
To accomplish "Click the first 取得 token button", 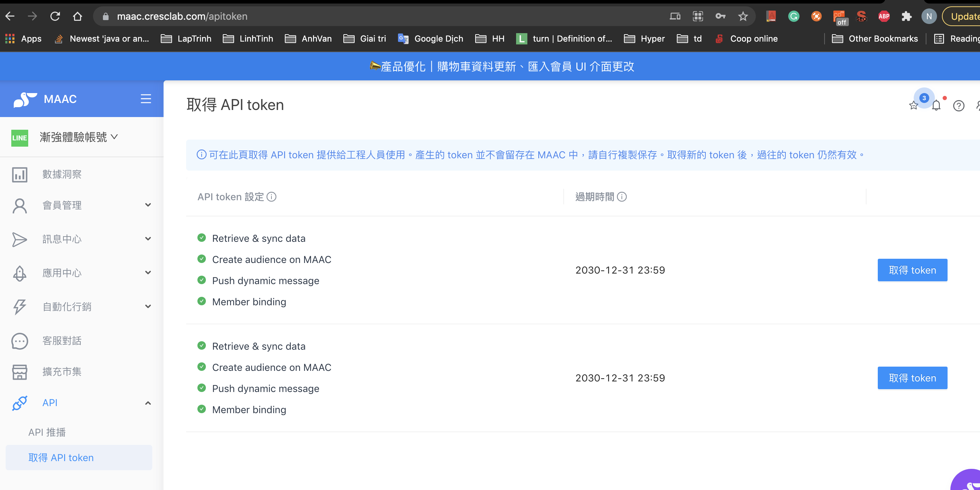I will (912, 270).
